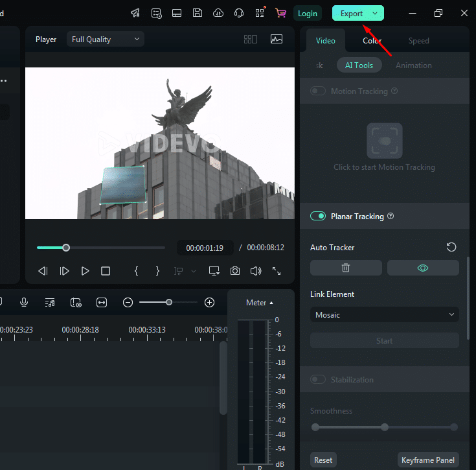Screen dimensions: 476x470
Task: Adjust the player volume speaker icon
Action: click(x=256, y=271)
